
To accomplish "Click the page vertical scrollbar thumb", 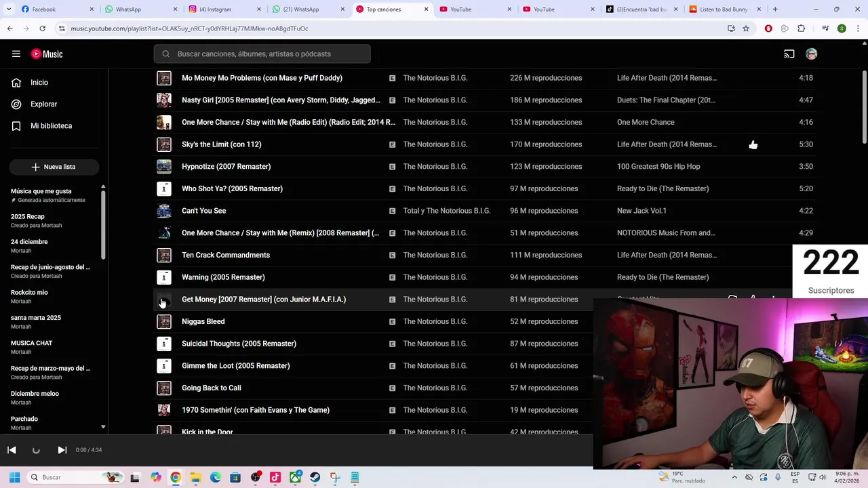I will point(864,106).
